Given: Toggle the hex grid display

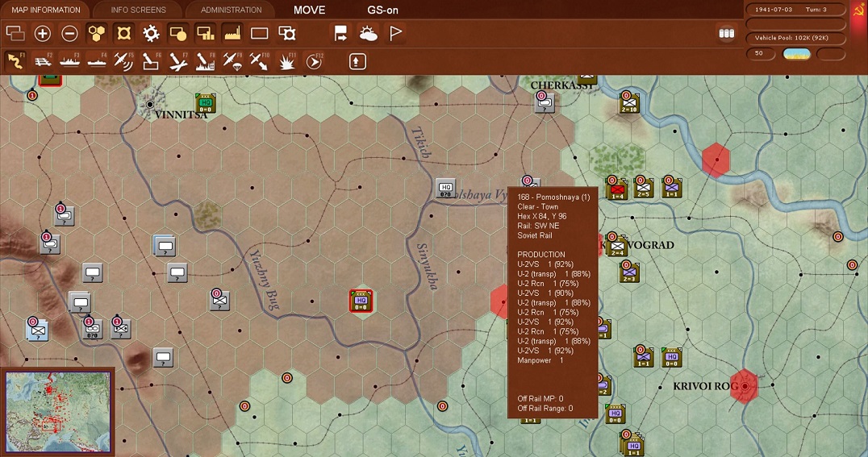Looking at the screenshot, I should click(97, 34).
